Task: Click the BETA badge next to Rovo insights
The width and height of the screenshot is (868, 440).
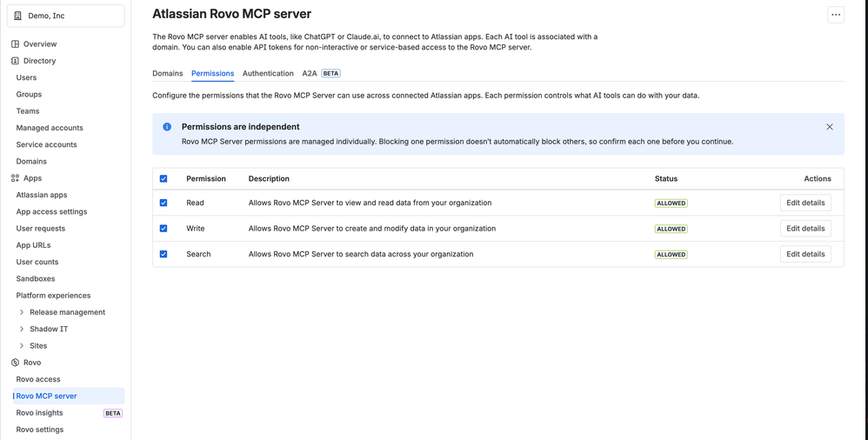Action: tap(113, 413)
